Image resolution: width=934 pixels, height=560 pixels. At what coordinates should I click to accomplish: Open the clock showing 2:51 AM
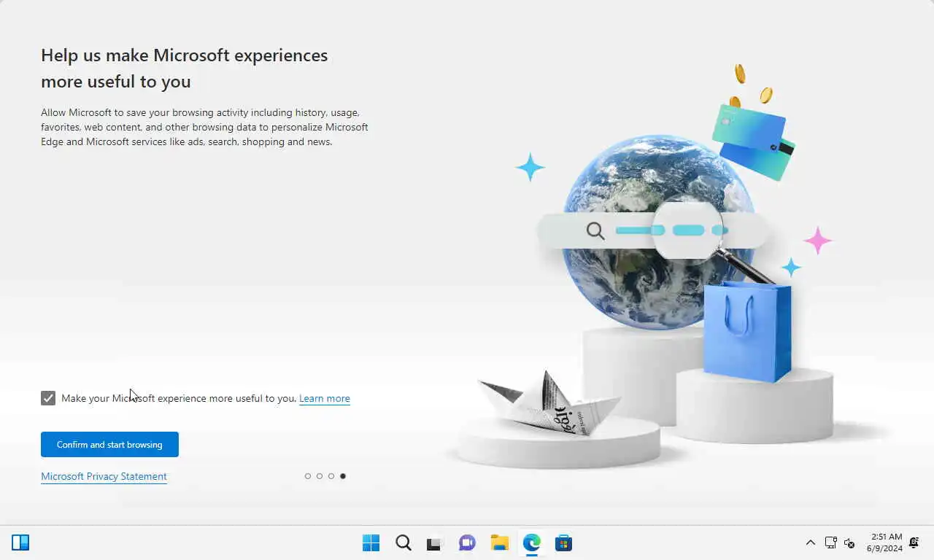(x=884, y=542)
